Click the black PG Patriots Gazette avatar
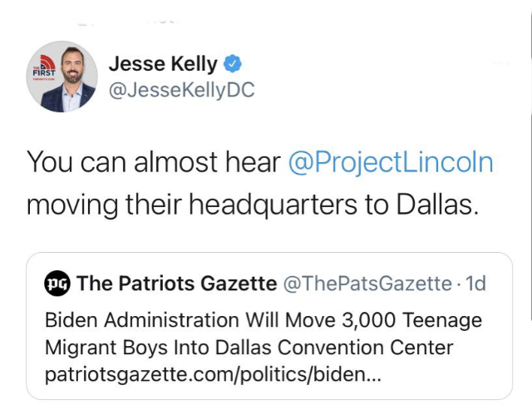The image size is (532, 420). (57, 284)
